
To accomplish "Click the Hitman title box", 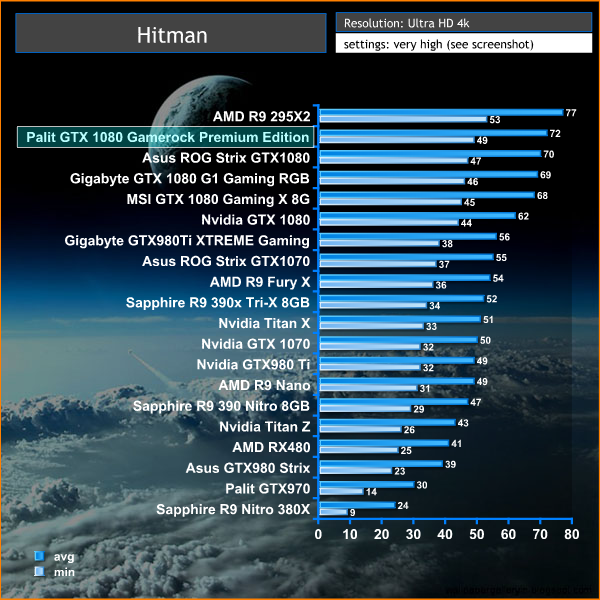I will point(171,33).
